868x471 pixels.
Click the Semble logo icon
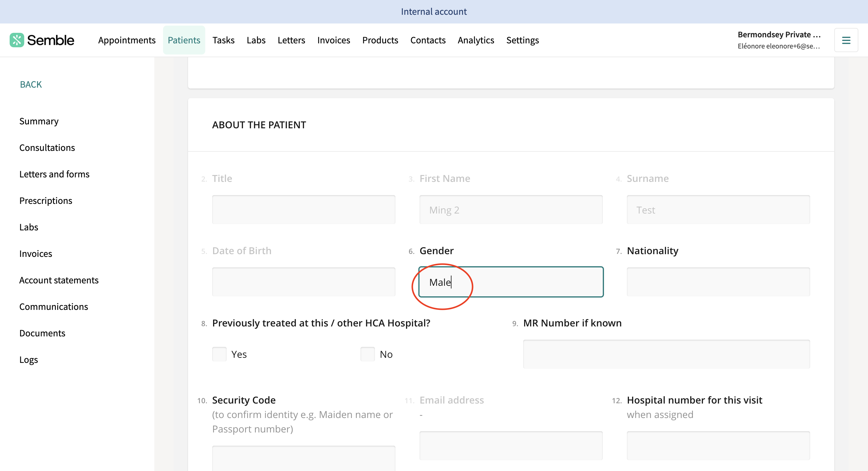pos(17,40)
